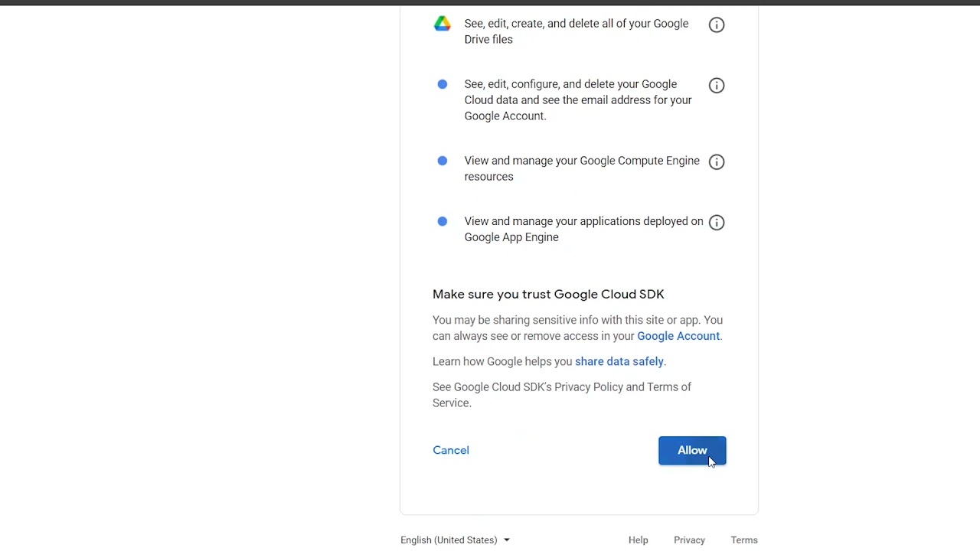Click the Cancel button
980x551 pixels.
[451, 450]
